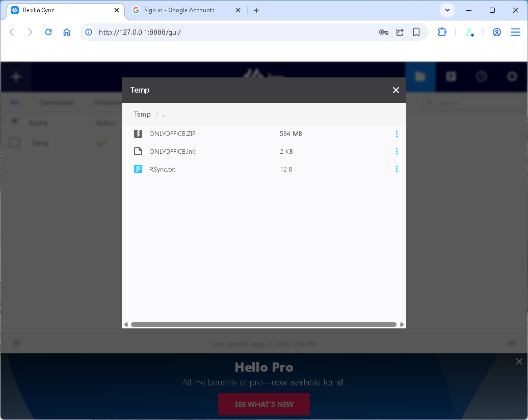Switch to the Resilio Sync browser tab
Screen dimensions: 528x420
(66, 10)
